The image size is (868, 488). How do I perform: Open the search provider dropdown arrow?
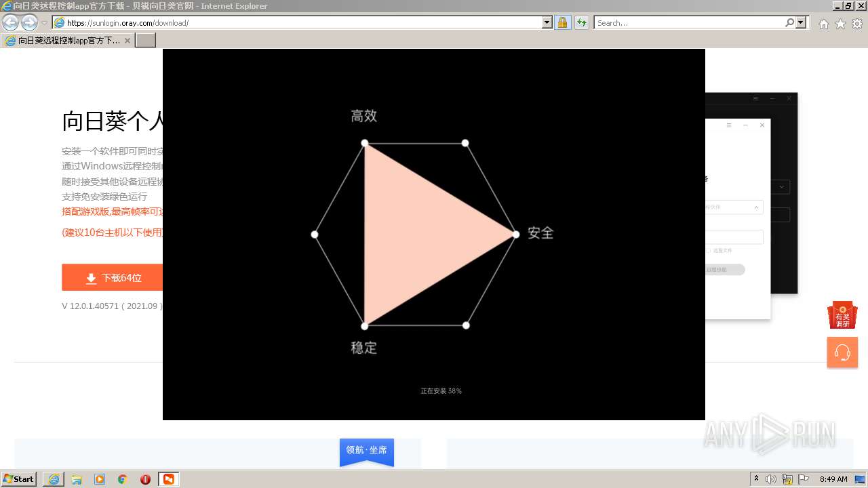[802, 22]
